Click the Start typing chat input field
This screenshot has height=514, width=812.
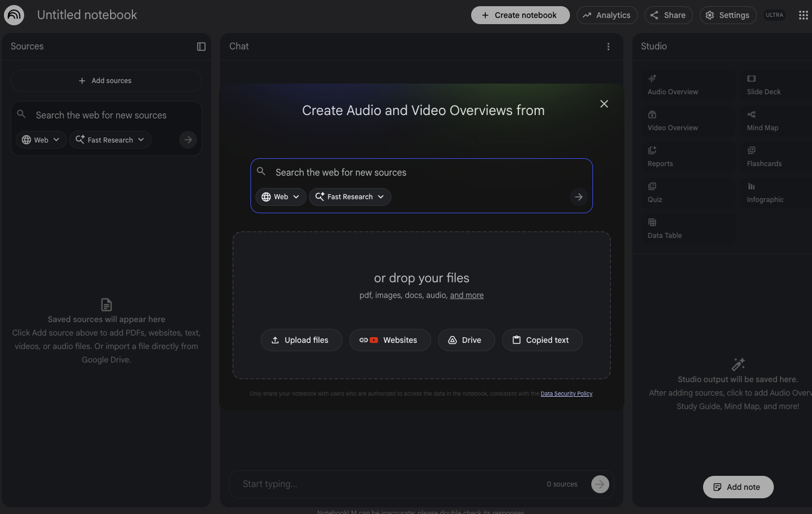point(387,484)
